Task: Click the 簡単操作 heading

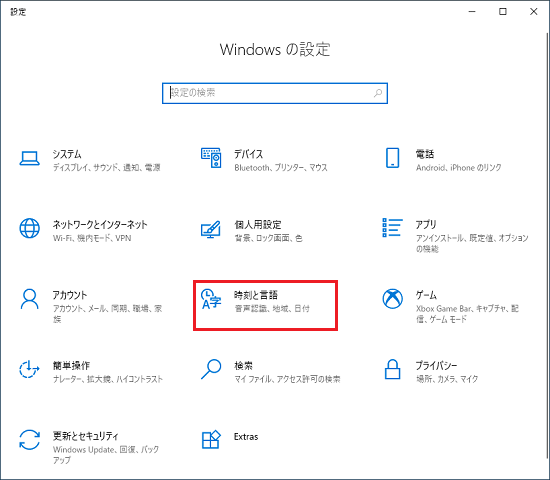Action: tap(71, 366)
